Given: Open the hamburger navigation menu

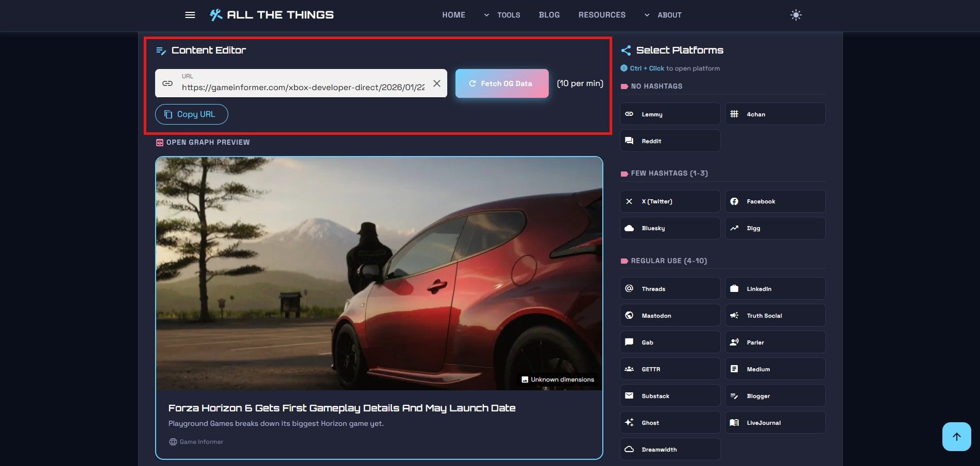Looking at the screenshot, I should coord(190,15).
